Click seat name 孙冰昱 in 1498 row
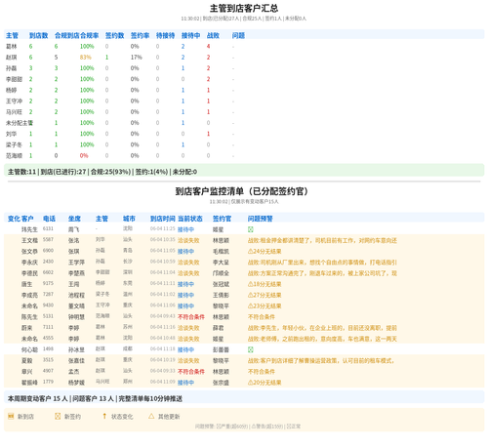 76,349
